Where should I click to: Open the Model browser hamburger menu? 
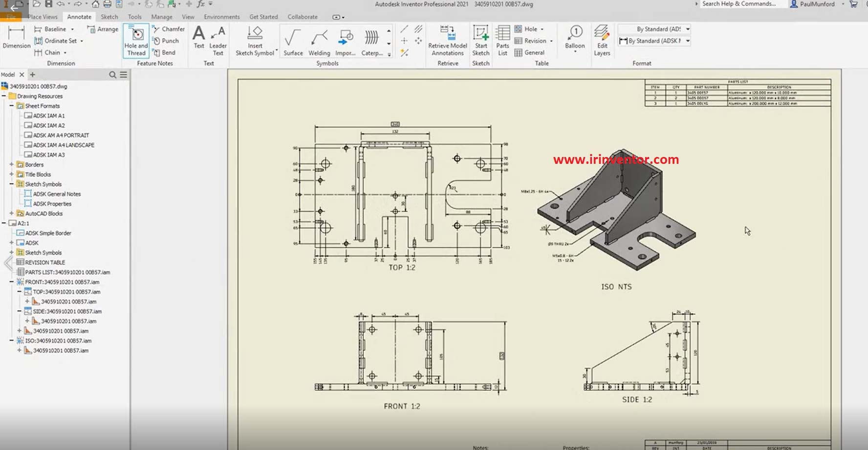point(124,75)
